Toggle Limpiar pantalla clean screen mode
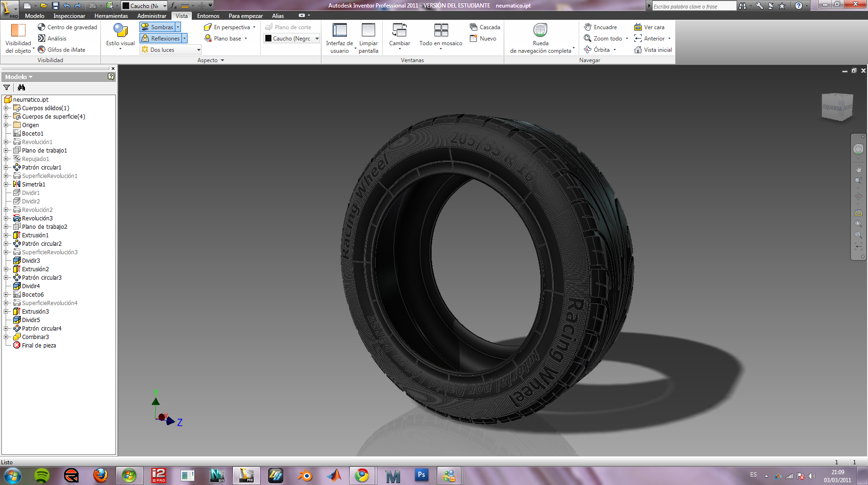 tap(368, 38)
